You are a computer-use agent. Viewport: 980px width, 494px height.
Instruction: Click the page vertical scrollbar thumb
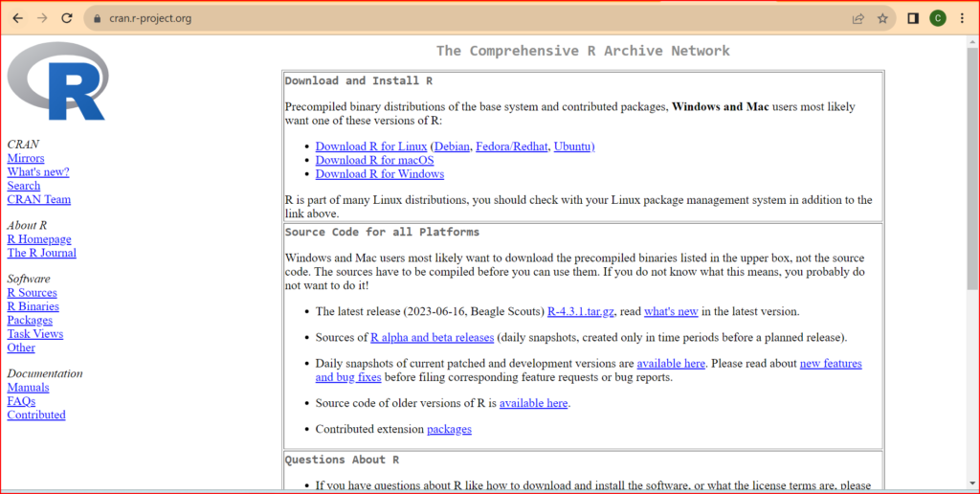point(973,168)
